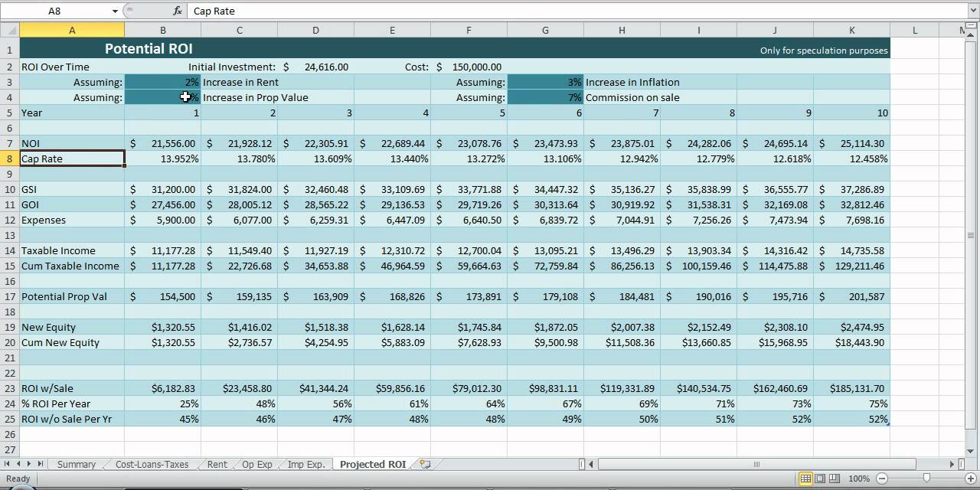Viewport: 980px width, 490px height.
Task: Switch to the Cost-Loans-Taxes sheet
Action: [x=151, y=464]
